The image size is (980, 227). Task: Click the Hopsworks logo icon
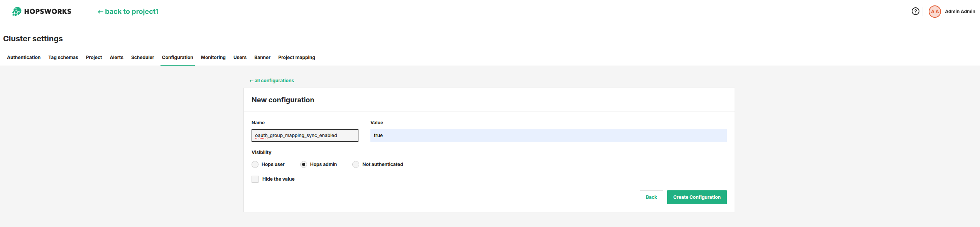coord(17,12)
